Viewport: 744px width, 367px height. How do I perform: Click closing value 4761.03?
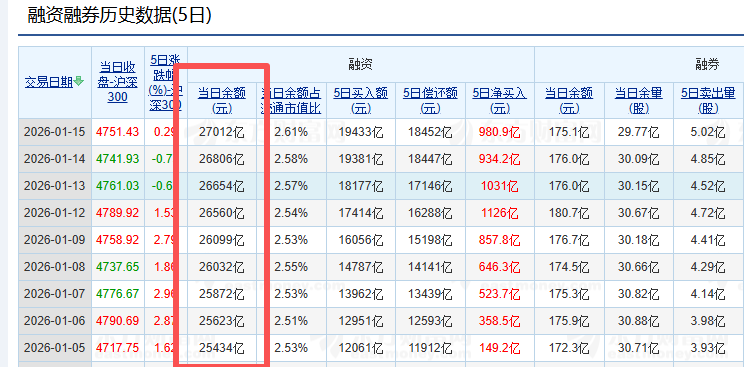tap(118, 186)
